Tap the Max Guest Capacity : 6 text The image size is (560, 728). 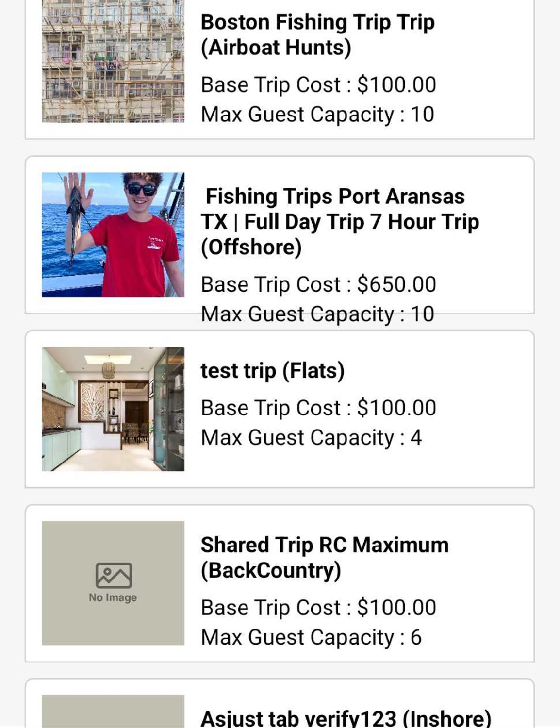coord(311,637)
